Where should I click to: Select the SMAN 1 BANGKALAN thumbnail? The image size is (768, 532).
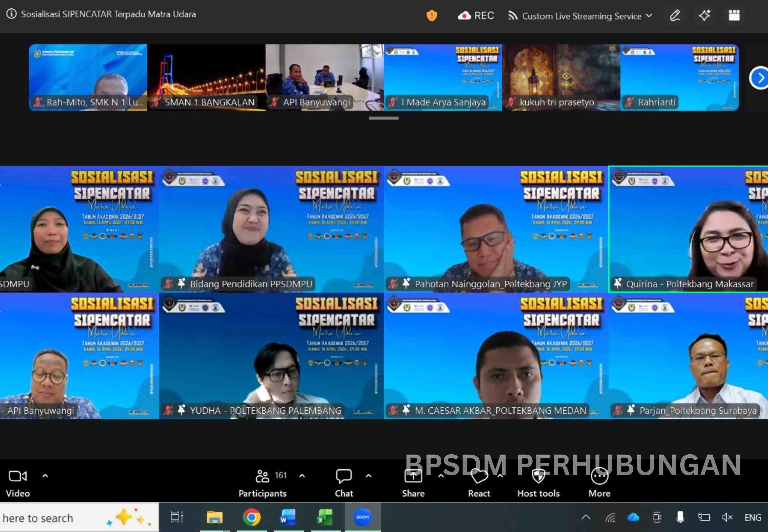pos(206,77)
